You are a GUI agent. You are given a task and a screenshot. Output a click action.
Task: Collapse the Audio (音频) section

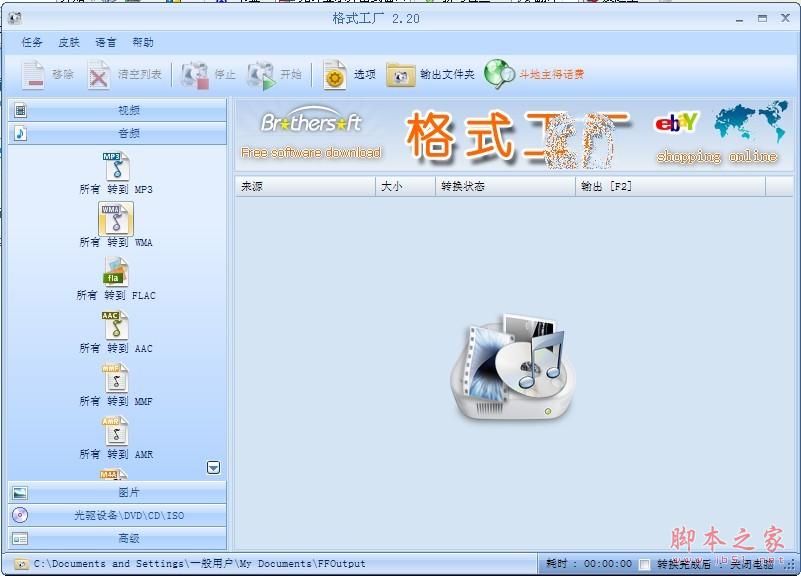117,133
